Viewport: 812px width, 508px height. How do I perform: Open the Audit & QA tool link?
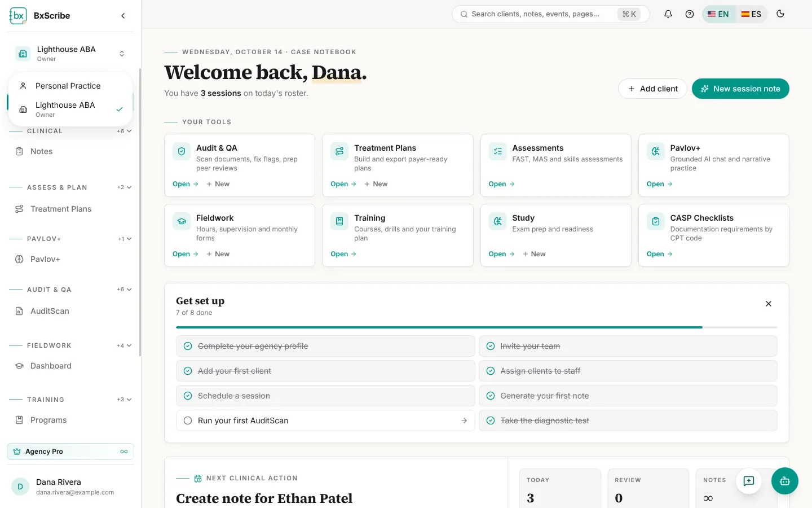[186, 184]
